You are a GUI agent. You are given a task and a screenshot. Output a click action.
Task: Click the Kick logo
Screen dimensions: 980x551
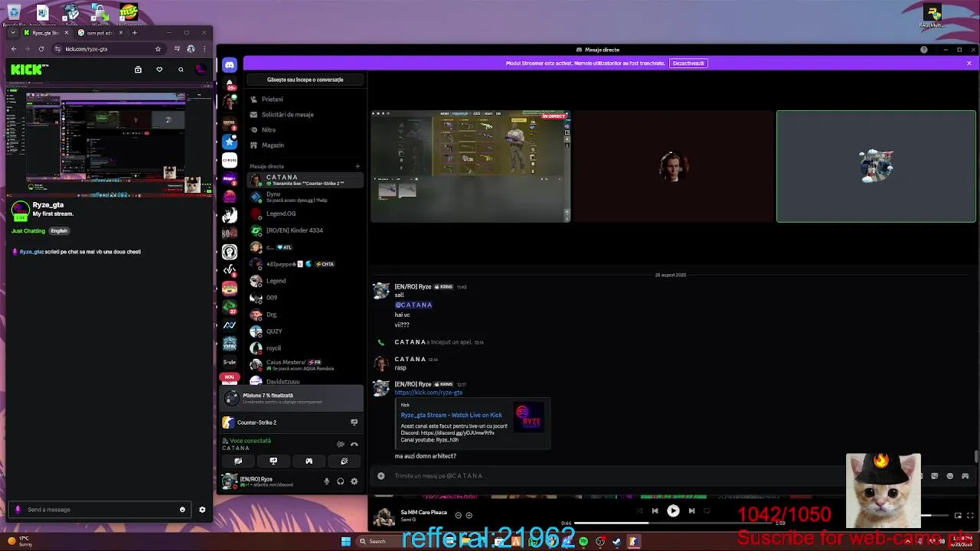[29, 70]
